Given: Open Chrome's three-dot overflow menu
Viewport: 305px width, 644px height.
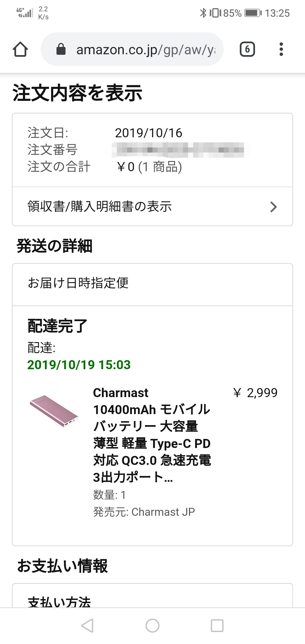Looking at the screenshot, I should (x=281, y=49).
